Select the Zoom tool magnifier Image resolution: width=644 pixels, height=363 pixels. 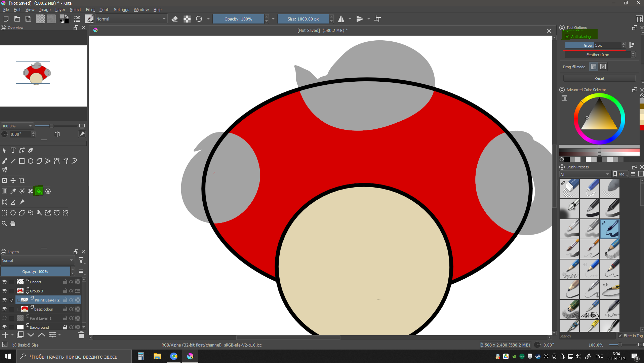4,224
